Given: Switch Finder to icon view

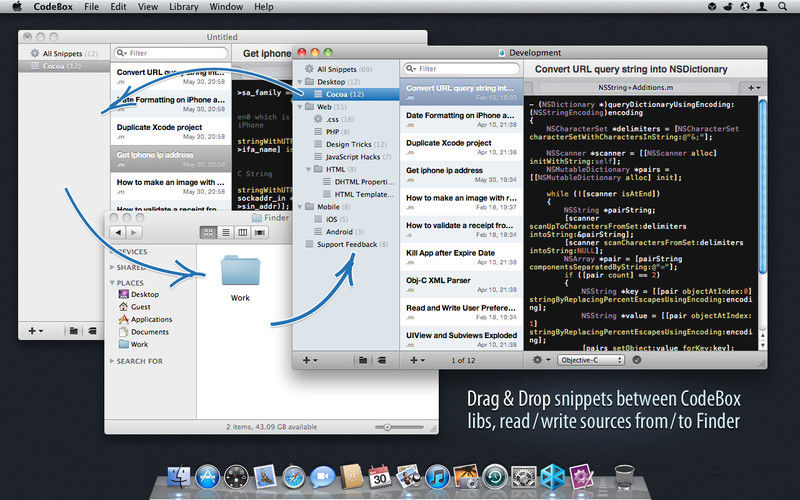Looking at the screenshot, I should (208, 233).
